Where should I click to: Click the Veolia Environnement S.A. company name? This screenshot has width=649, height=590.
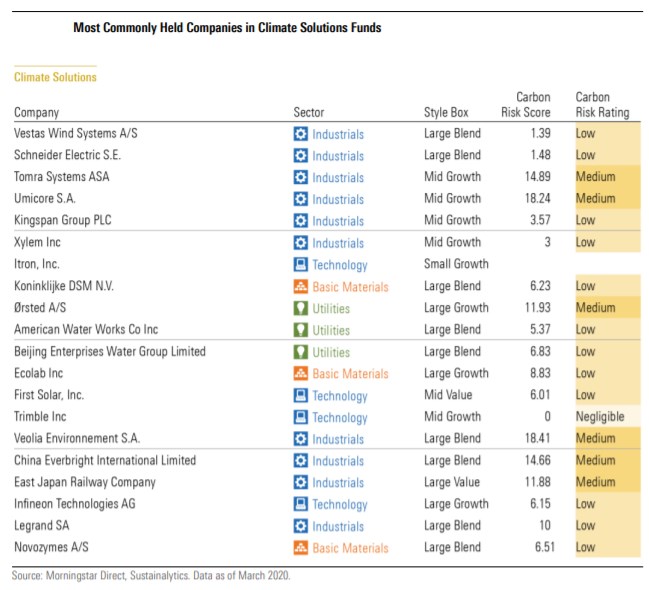76,439
